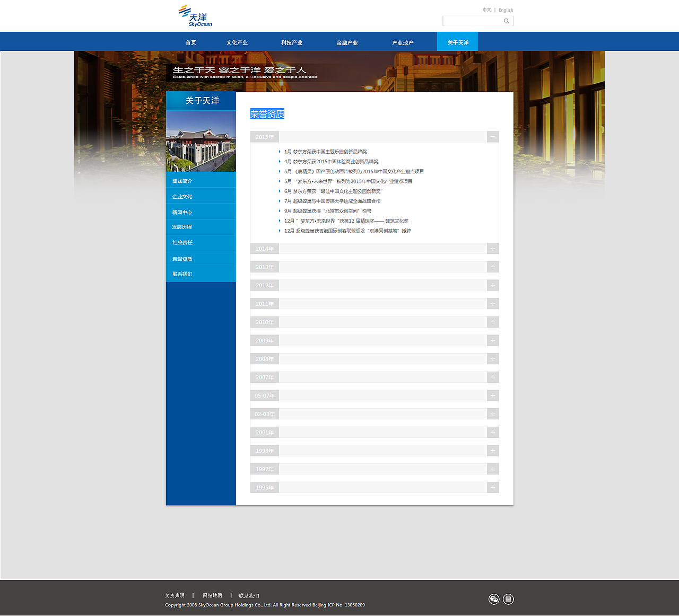Expand the 2008年 section plus button
This screenshot has height=616, width=679.
click(493, 359)
